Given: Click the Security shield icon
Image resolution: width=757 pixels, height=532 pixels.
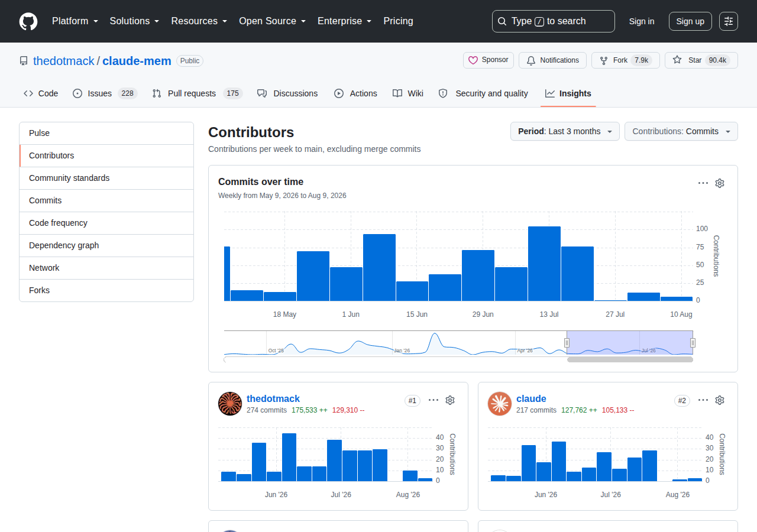Looking at the screenshot, I should (x=443, y=93).
